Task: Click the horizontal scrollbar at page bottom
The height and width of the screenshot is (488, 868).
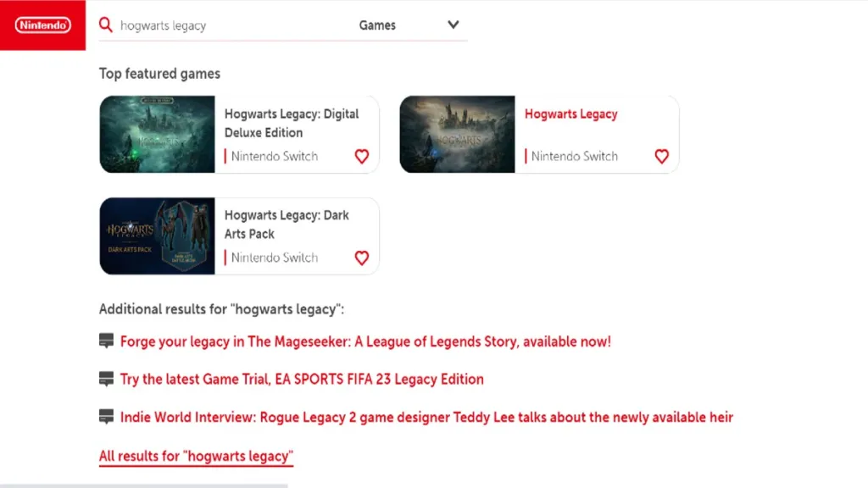Action: tap(144, 485)
